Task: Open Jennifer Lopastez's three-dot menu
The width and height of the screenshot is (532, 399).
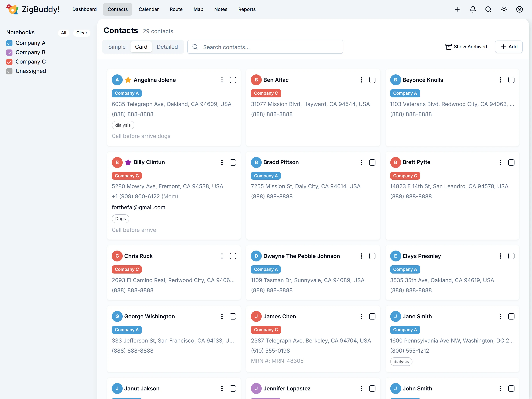Action: coord(361,388)
